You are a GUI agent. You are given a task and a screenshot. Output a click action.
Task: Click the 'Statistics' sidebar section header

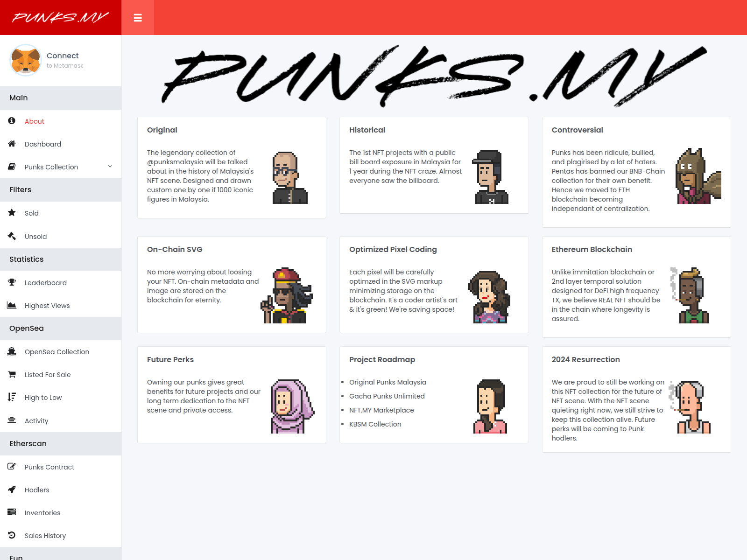click(x=61, y=259)
